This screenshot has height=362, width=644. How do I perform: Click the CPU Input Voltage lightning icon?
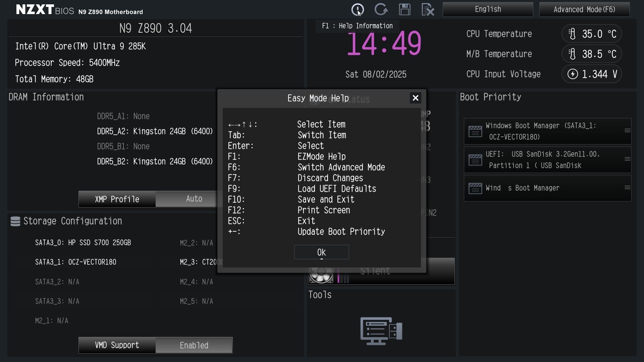(x=573, y=74)
